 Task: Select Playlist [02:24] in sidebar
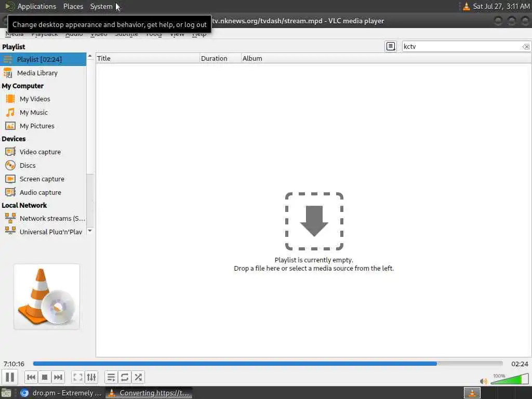click(x=43, y=59)
